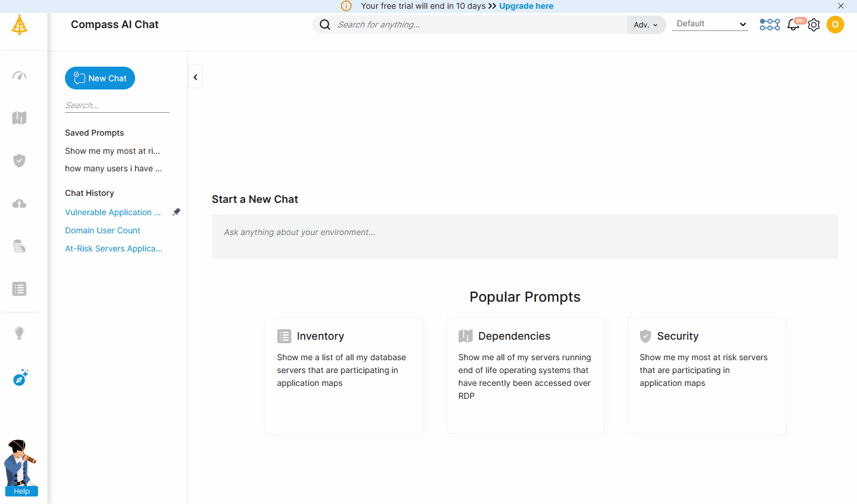Image resolution: width=857 pixels, height=504 pixels.
Task: Open the Default selector dropdown
Action: pyautogui.click(x=710, y=24)
